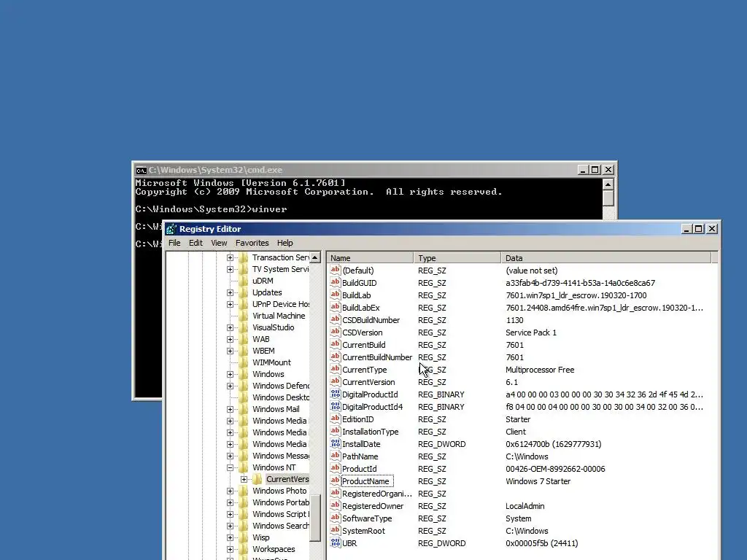Screen dimensions: 747x560
Task: Click the string icon next to PathName
Action: (336, 456)
